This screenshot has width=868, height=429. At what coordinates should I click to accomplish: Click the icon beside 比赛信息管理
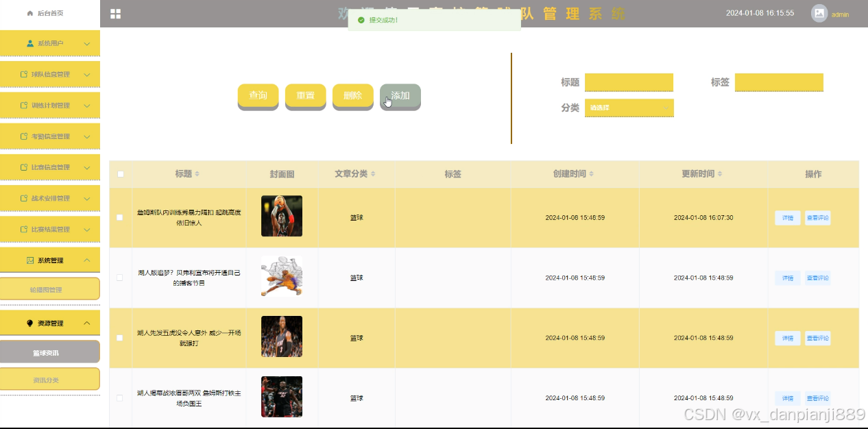24,167
